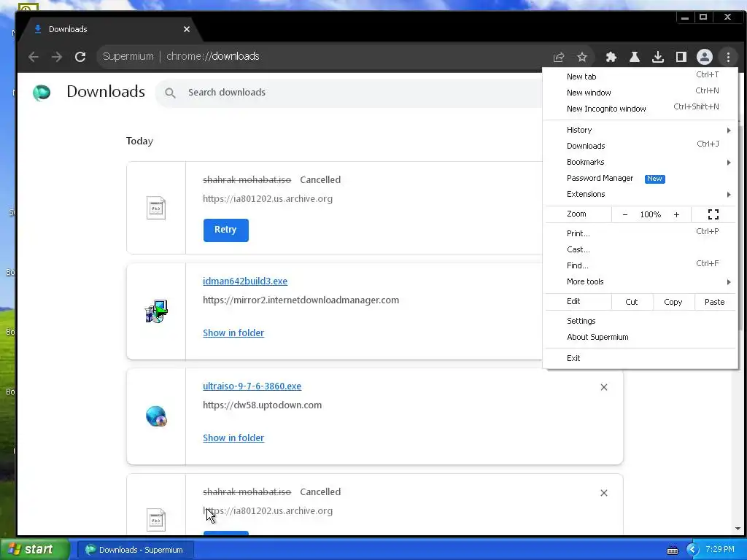Click the forward navigation arrow
Image resolution: width=747 pixels, height=560 pixels.
pos(57,57)
